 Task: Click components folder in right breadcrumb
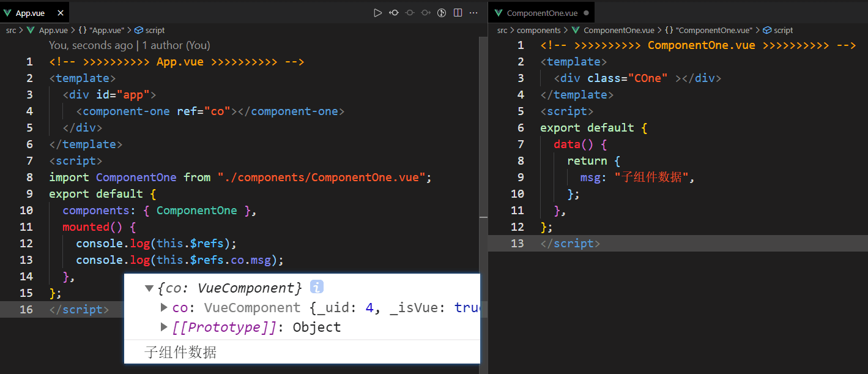click(538, 30)
